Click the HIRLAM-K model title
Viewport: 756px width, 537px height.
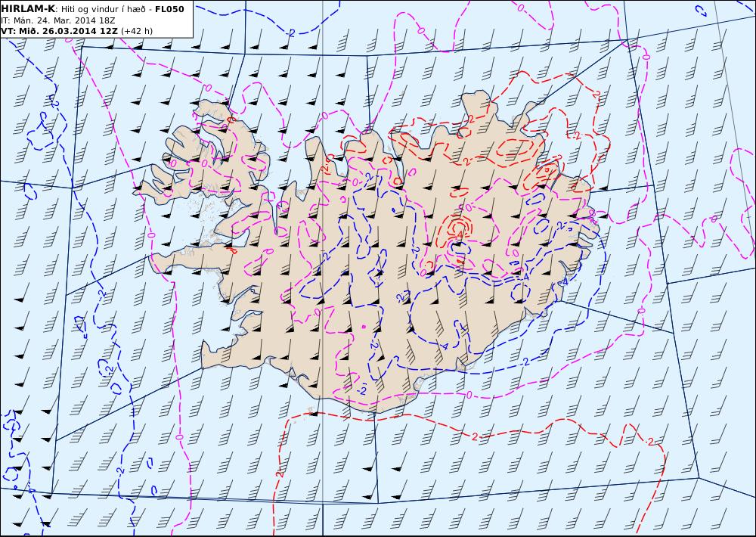pos(28,9)
